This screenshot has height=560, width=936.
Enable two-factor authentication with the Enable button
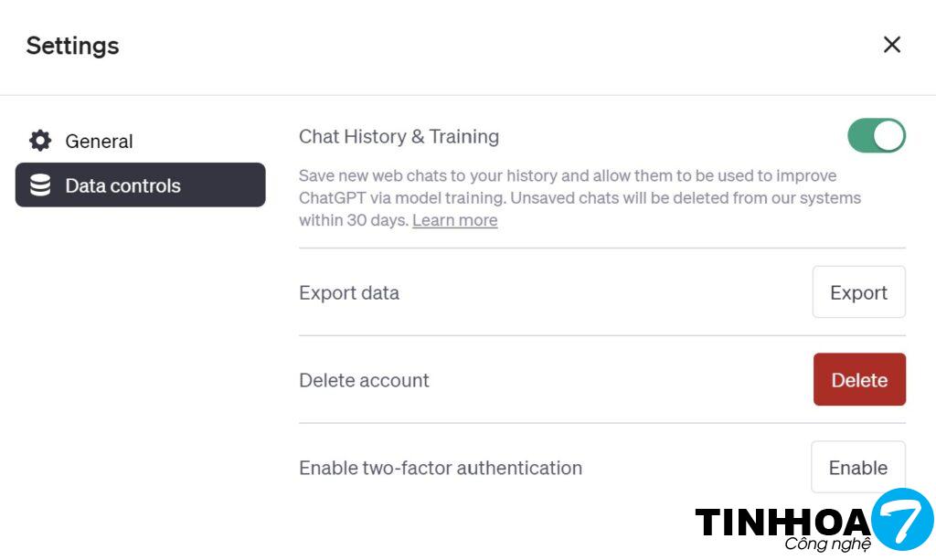pos(857,468)
